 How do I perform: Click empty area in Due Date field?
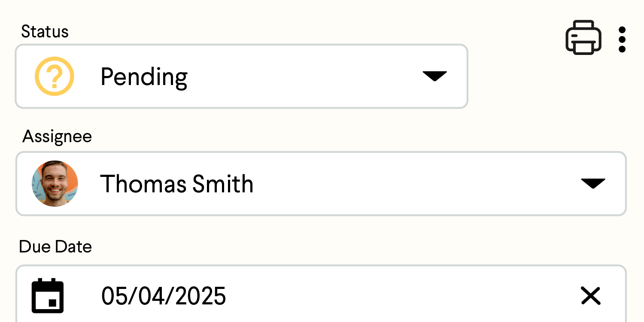coord(399,296)
